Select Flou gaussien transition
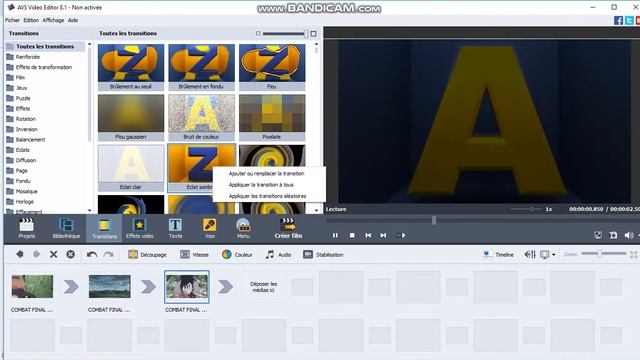This screenshot has width=640, height=360. click(x=131, y=118)
